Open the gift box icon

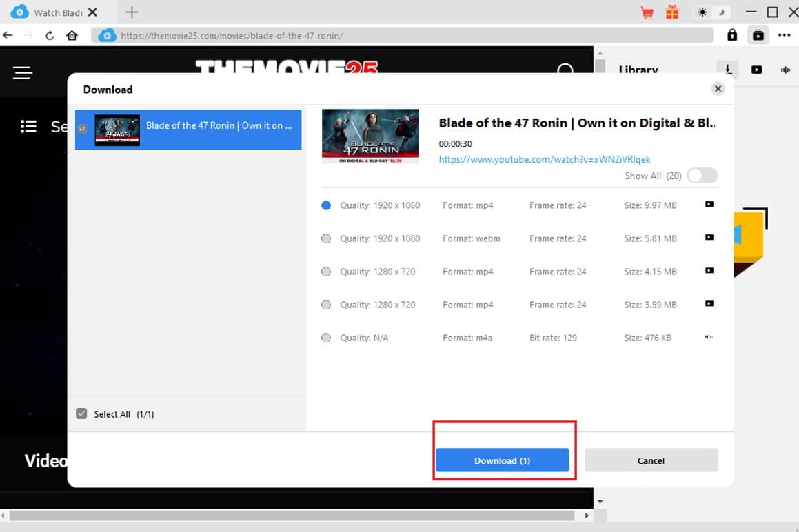click(x=672, y=12)
